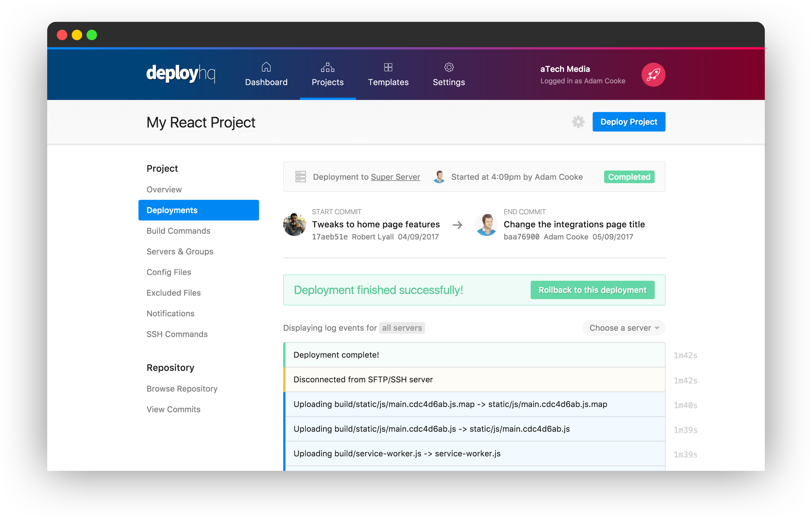This screenshot has width=812, height=518.
Task: Click the all servers filter tag
Action: pyautogui.click(x=401, y=328)
